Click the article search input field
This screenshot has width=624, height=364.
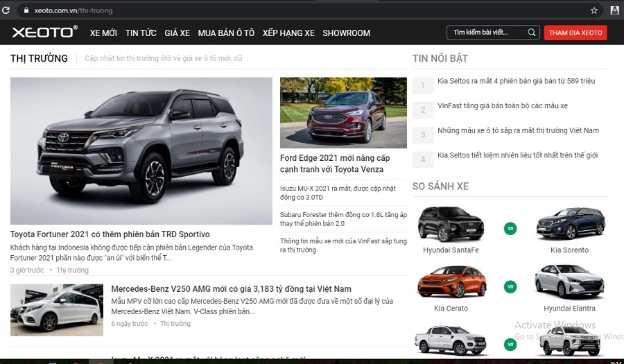coord(487,33)
